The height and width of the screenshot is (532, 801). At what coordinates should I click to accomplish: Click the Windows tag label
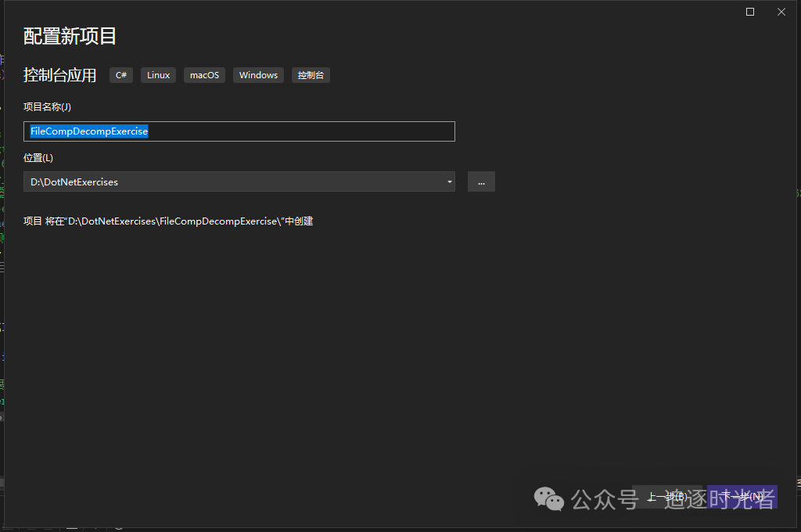(258, 75)
